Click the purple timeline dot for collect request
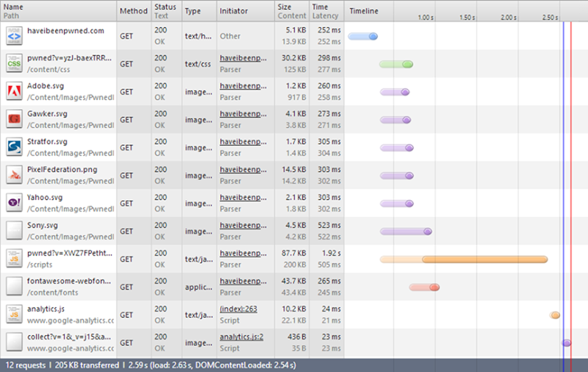Viewport: 588px width, 372px height. click(566, 343)
